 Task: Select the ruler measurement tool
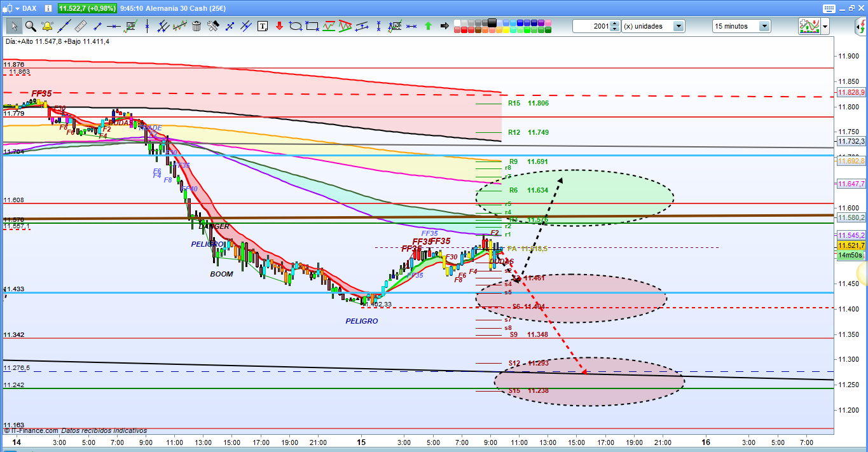point(80,26)
